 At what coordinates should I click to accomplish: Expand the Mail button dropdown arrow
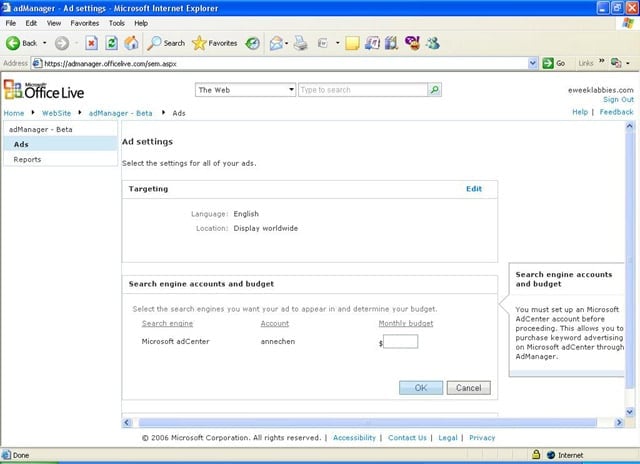coord(287,43)
